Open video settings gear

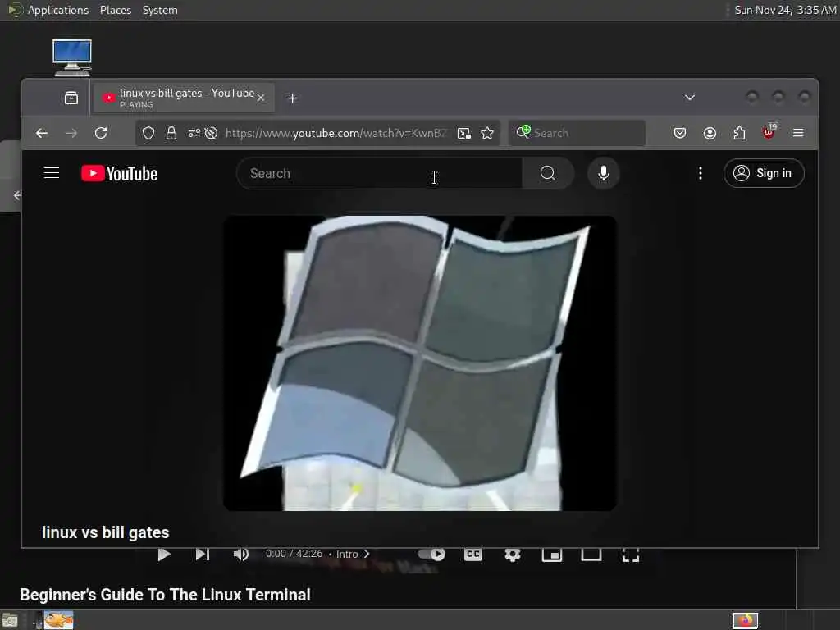pos(513,554)
